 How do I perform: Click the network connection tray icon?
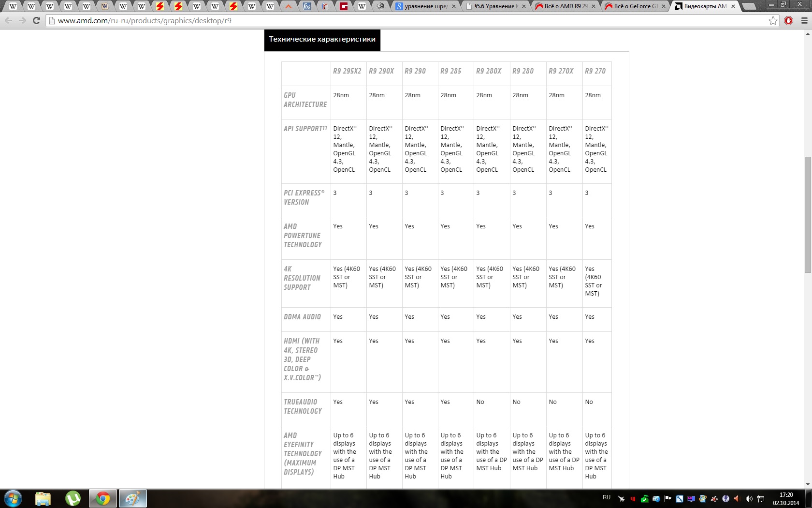coord(760,499)
